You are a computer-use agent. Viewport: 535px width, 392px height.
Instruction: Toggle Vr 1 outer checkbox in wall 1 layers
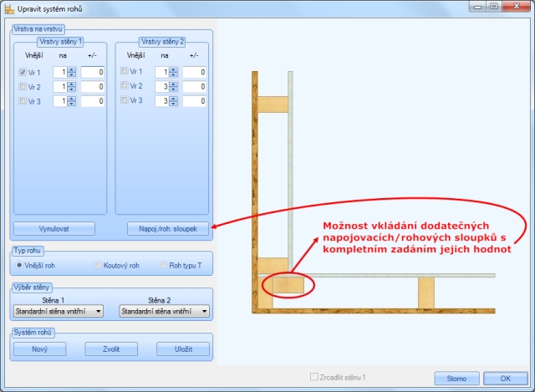pyautogui.click(x=23, y=72)
